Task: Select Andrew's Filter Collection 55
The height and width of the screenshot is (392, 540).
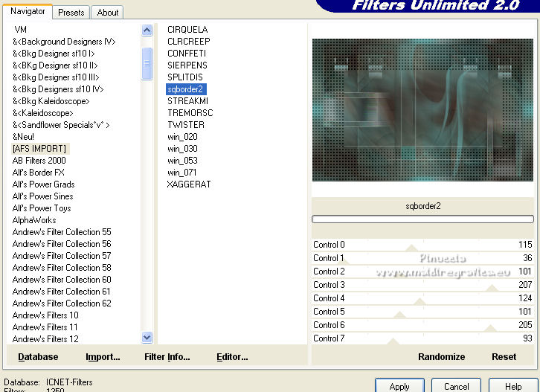Action: [x=62, y=232]
